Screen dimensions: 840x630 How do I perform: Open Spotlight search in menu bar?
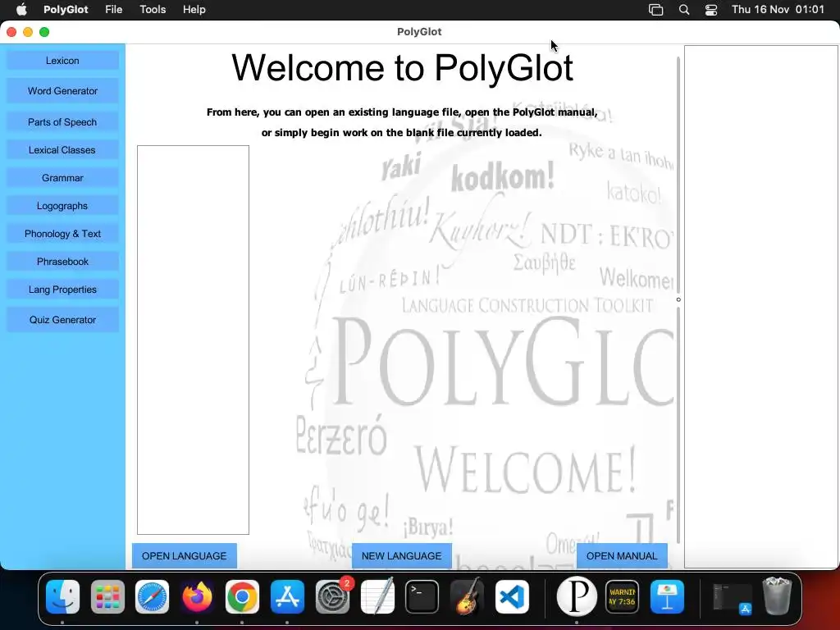684,10
